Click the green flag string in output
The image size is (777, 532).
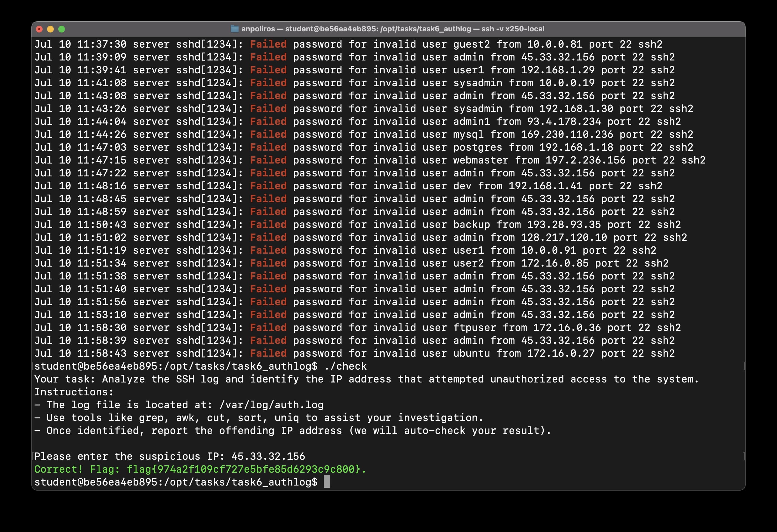click(x=243, y=469)
